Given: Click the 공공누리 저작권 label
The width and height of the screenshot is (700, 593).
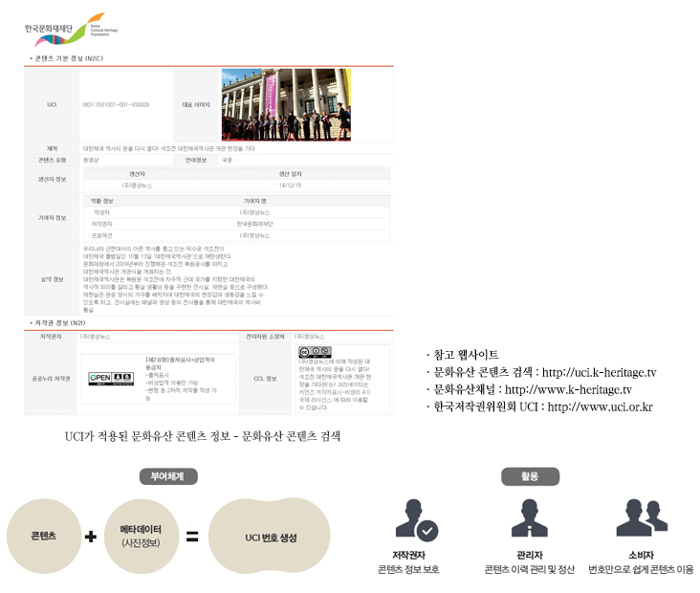Looking at the screenshot, I should pos(51,379).
